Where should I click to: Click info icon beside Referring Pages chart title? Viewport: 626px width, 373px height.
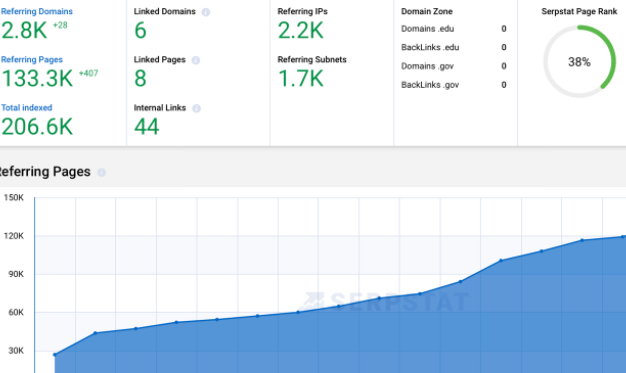pos(102,172)
